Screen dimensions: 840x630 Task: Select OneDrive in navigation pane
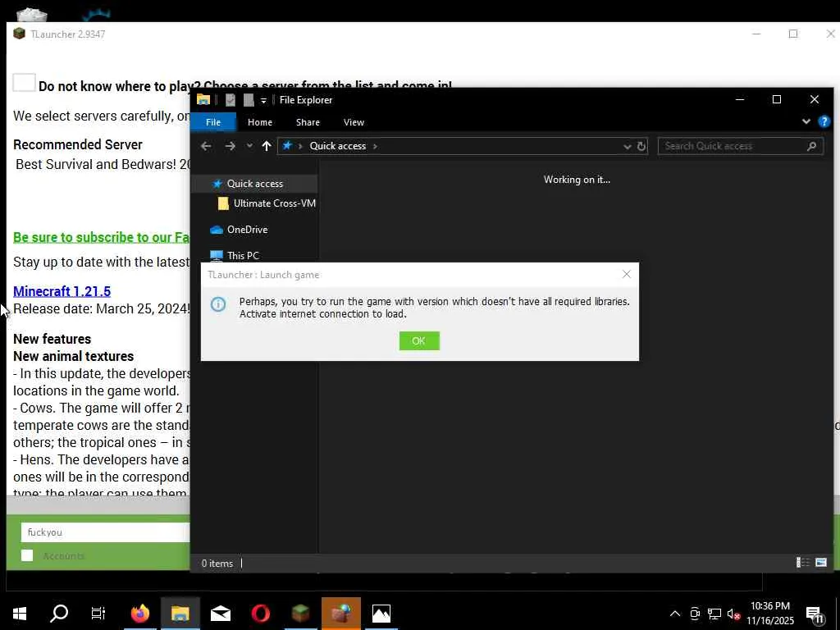[239, 230]
